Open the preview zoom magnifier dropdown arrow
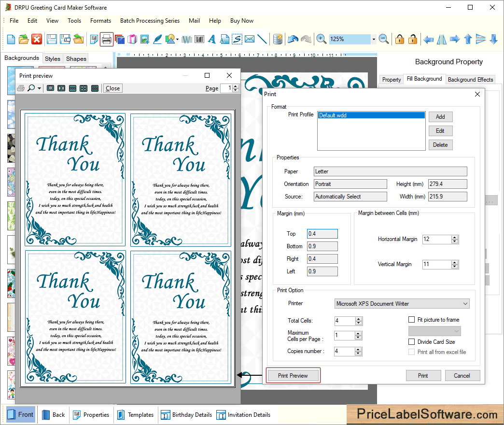The width and height of the screenshot is (504, 425). point(39,88)
